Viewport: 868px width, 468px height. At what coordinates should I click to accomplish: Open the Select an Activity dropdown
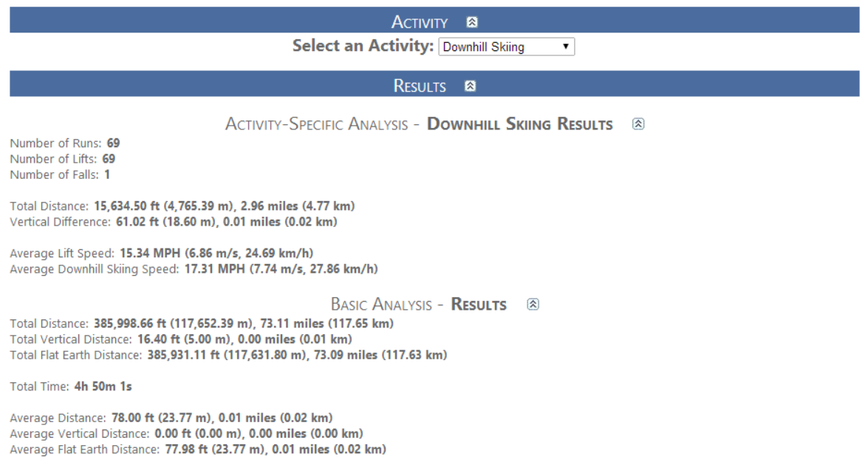[x=506, y=47]
